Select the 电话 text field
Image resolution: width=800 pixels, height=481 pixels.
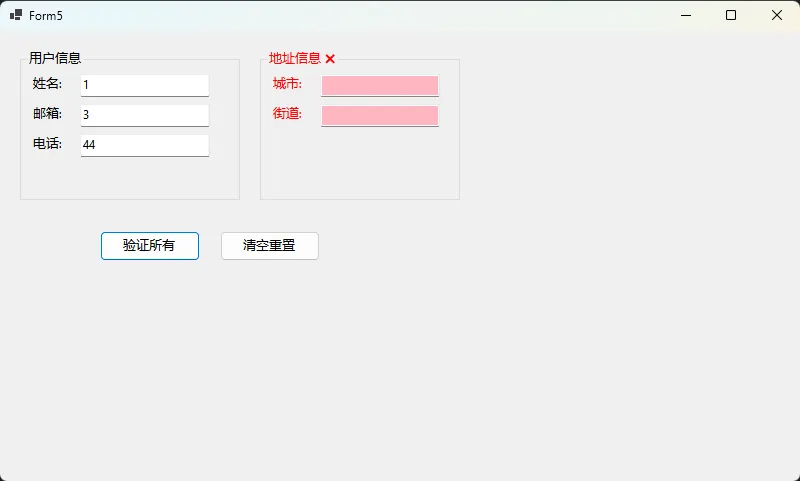click(144, 145)
